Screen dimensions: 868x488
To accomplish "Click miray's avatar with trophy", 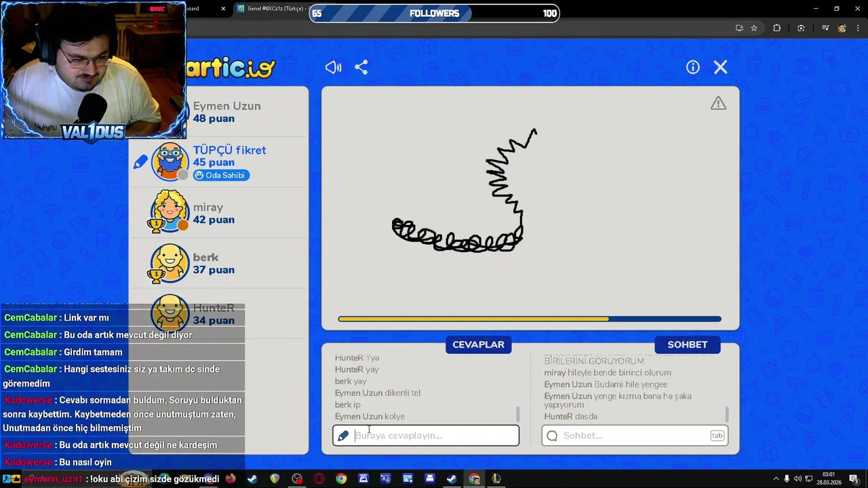I will coord(170,211).
